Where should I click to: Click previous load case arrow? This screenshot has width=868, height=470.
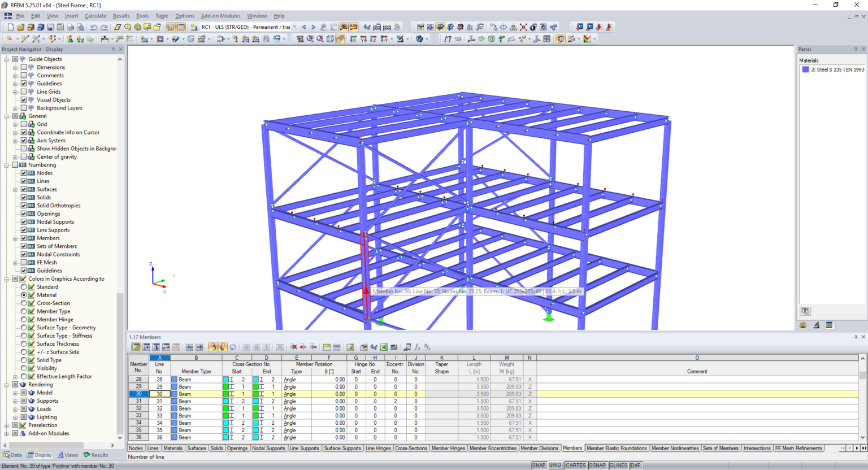tap(304, 27)
